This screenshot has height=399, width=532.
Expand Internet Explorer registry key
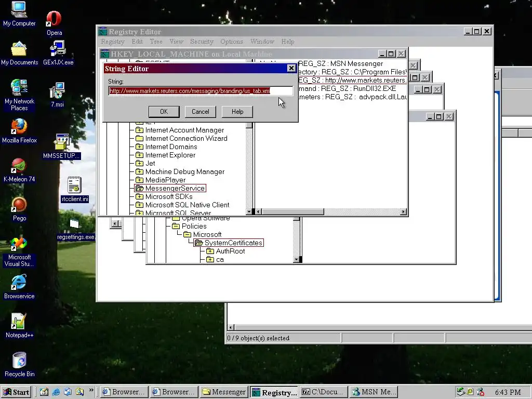click(x=139, y=155)
